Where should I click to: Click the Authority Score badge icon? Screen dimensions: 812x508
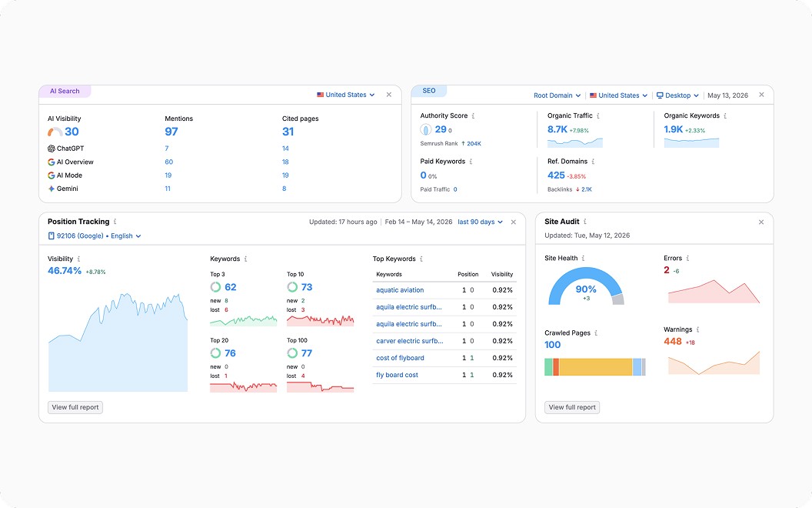click(426, 129)
